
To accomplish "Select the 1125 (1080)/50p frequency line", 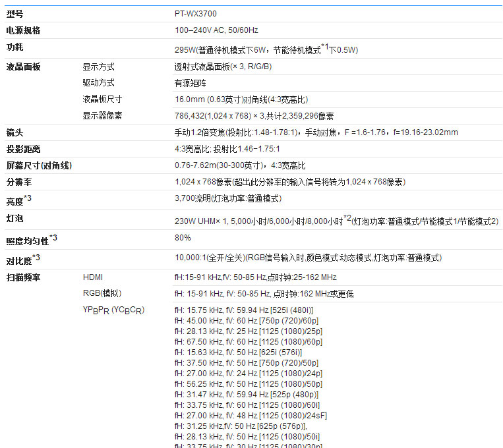I will pos(249,384).
